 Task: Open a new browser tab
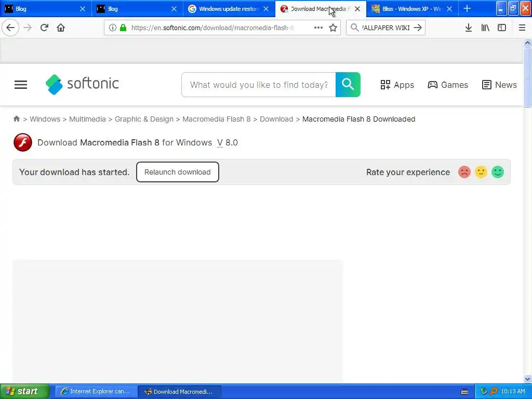pyautogui.click(x=467, y=9)
